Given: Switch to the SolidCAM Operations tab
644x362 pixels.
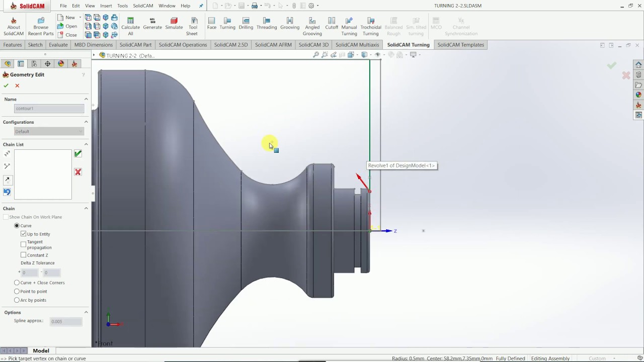Looking at the screenshot, I should 183,45.
